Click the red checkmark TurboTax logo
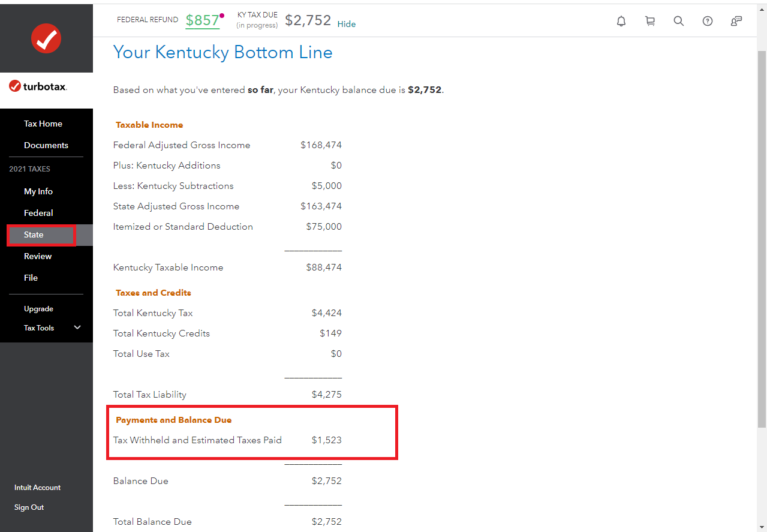 (46, 39)
